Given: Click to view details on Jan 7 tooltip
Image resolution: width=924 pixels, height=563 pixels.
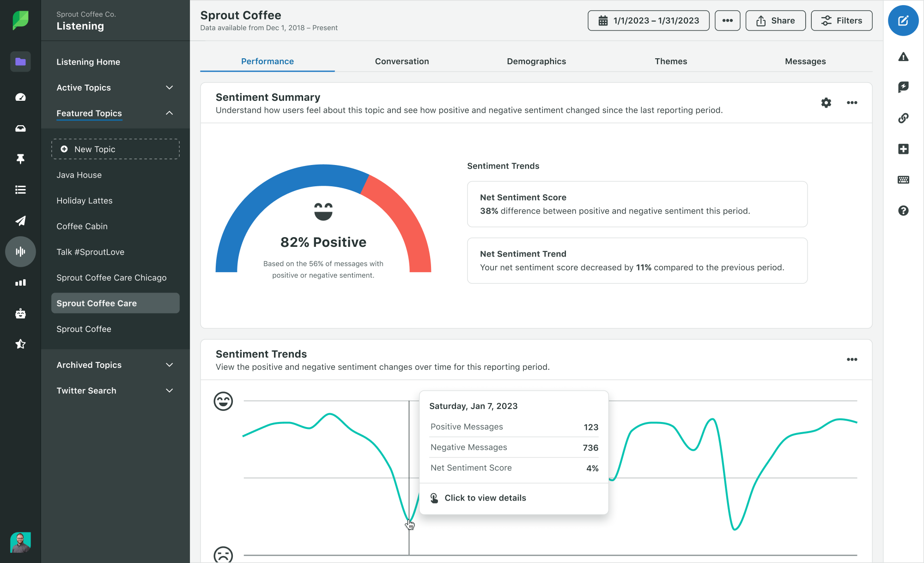Looking at the screenshot, I should [x=485, y=498].
